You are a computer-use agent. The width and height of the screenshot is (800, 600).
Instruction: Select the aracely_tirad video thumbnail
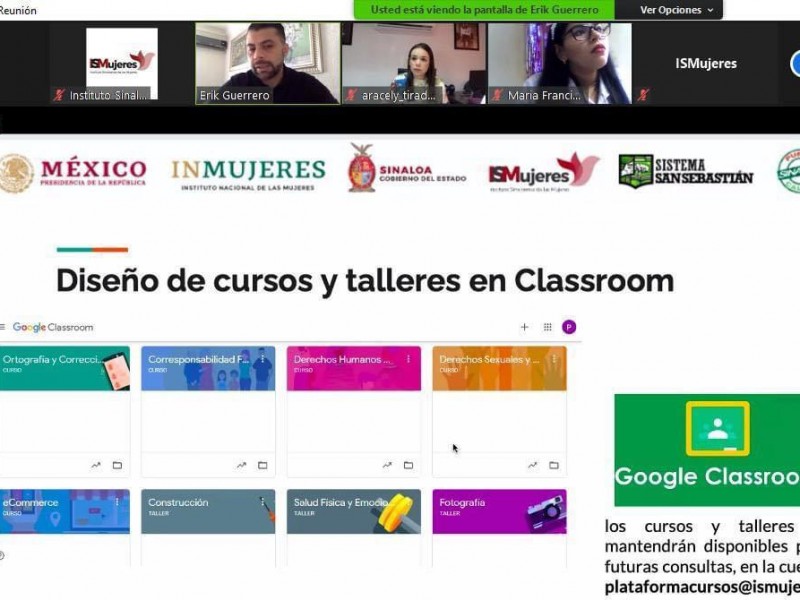coord(414,63)
